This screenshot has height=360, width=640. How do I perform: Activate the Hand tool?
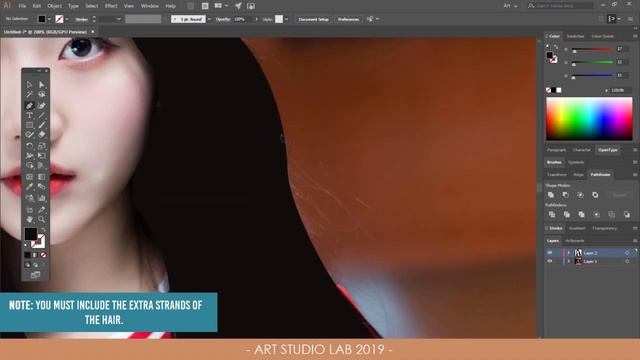click(x=29, y=219)
